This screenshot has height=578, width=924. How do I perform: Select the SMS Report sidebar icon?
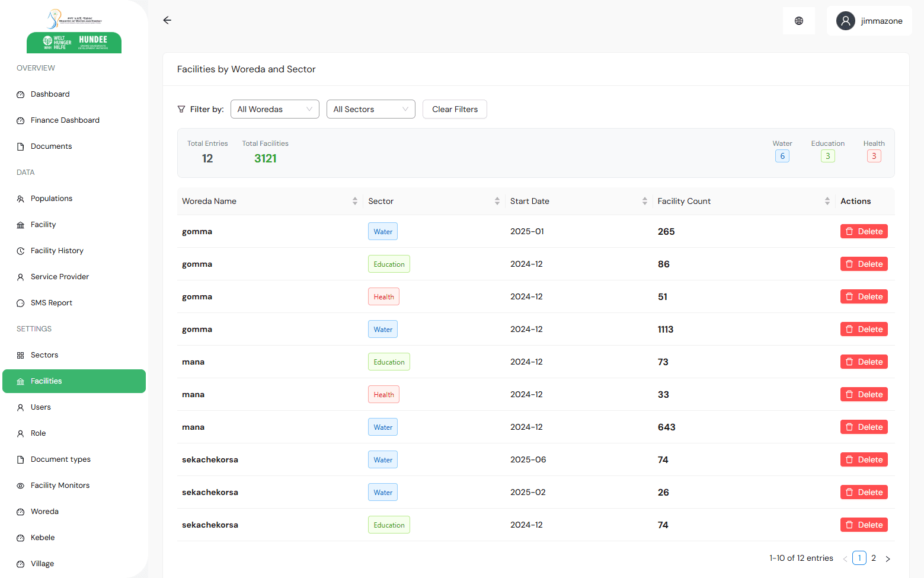[x=20, y=302]
